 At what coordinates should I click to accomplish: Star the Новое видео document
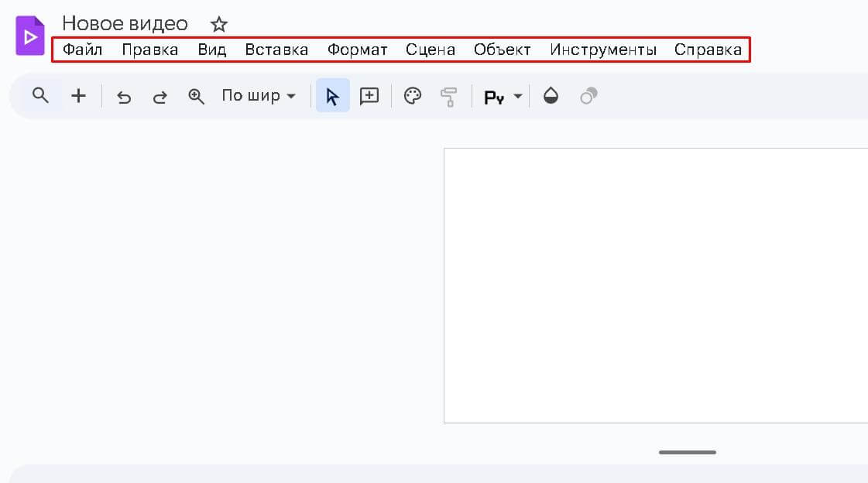219,24
